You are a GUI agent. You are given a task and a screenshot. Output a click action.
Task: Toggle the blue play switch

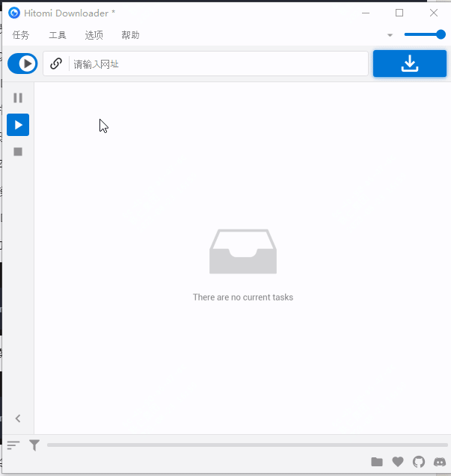click(x=22, y=64)
